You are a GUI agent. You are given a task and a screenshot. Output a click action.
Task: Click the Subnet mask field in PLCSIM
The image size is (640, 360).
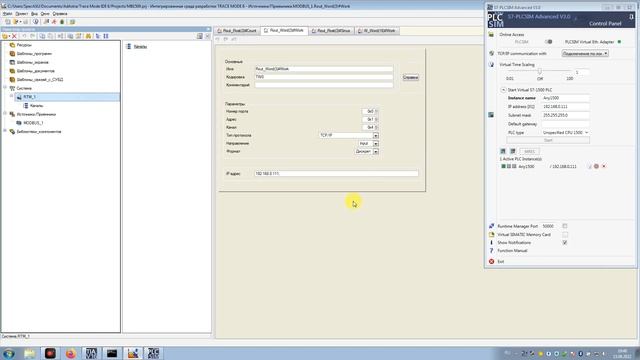[x=565, y=115]
